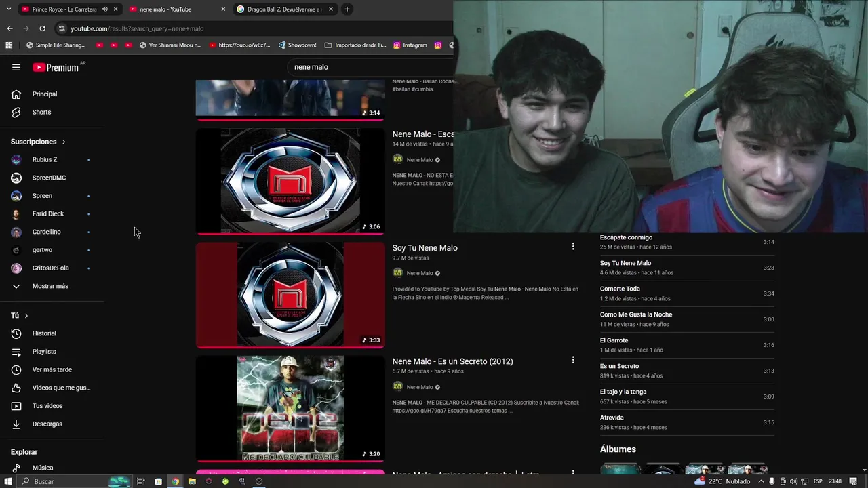Open the Chrome apps grid in bookmarks bar
Image resolution: width=868 pixels, height=488 pixels.
pyautogui.click(x=9, y=45)
